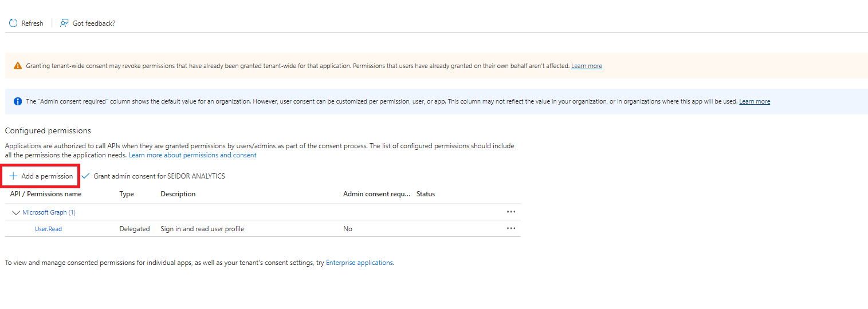Open the more options ellipsis for Microsoft Graph
Viewport: 868px width, 309px height.
510,212
